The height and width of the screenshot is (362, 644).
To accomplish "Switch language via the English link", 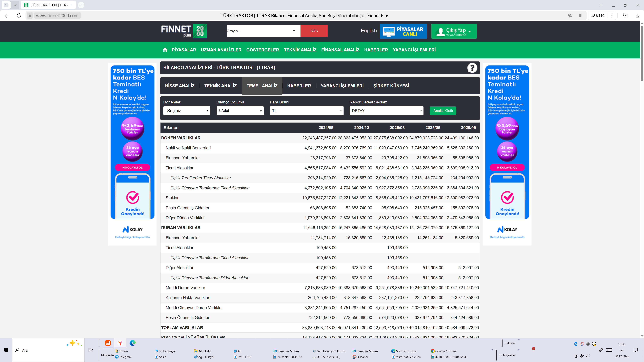I will click(x=369, y=31).
